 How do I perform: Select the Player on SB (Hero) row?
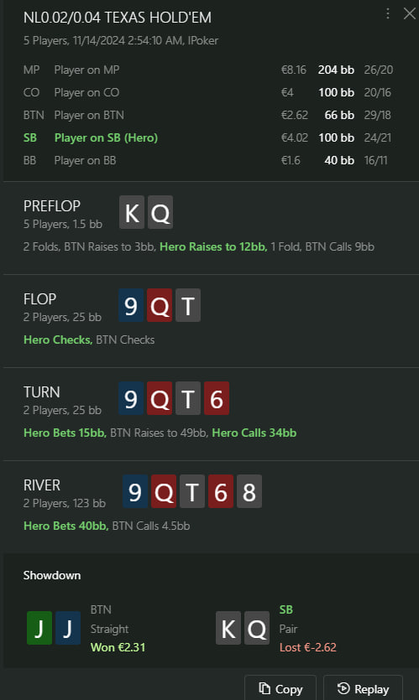pos(209,138)
